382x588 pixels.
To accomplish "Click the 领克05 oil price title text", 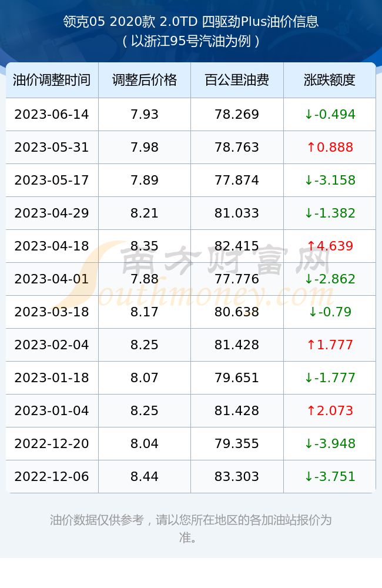I will (x=191, y=22).
